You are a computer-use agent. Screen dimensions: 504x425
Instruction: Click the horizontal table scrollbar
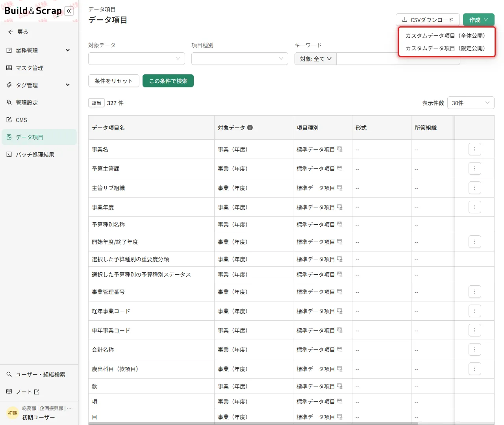tap(253, 423)
